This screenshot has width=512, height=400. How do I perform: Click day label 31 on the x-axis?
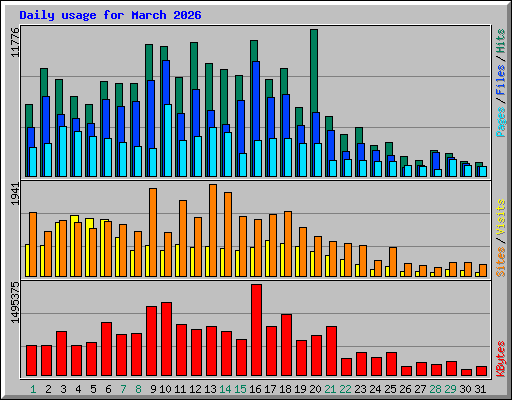(x=480, y=389)
